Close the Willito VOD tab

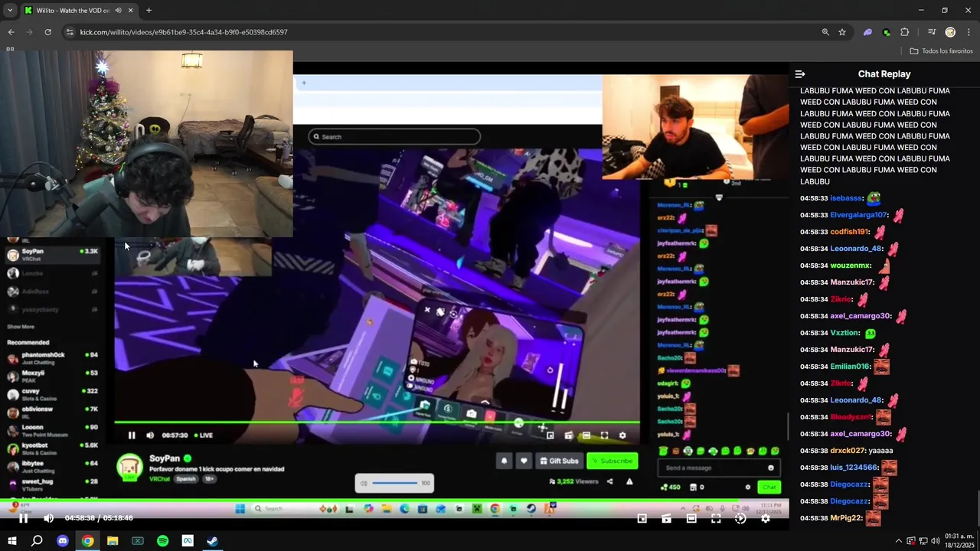130,11
